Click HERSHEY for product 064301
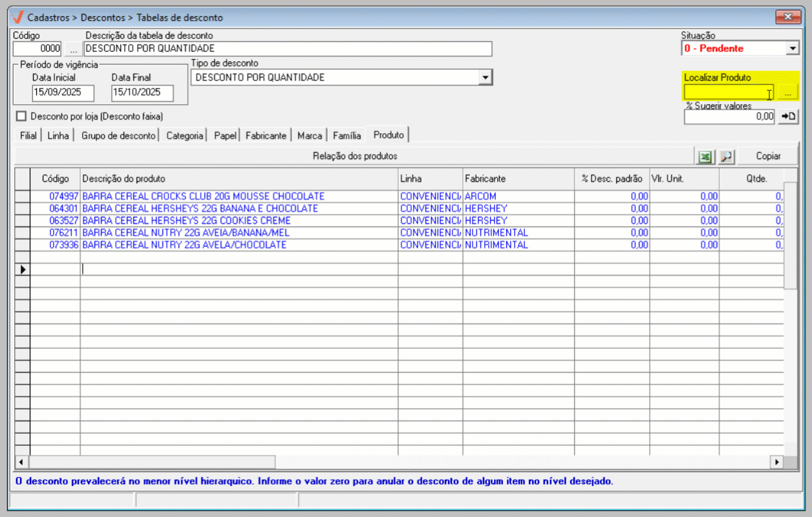The image size is (812, 517). tap(486, 208)
